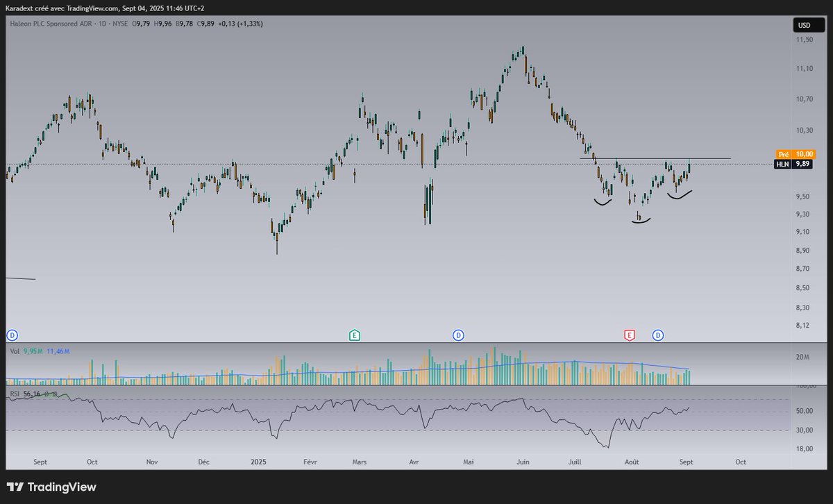
Task: Click the Mars label on the time axis
Action: click(360, 462)
